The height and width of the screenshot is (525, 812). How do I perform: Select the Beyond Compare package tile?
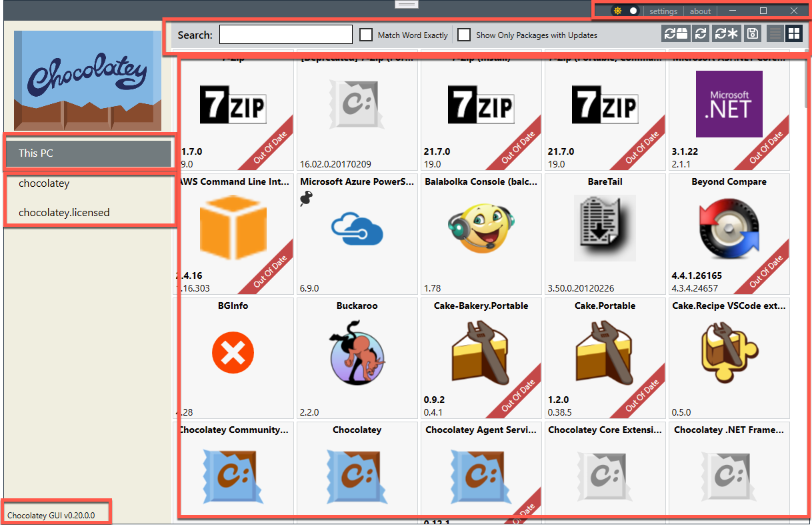tap(729, 233)
